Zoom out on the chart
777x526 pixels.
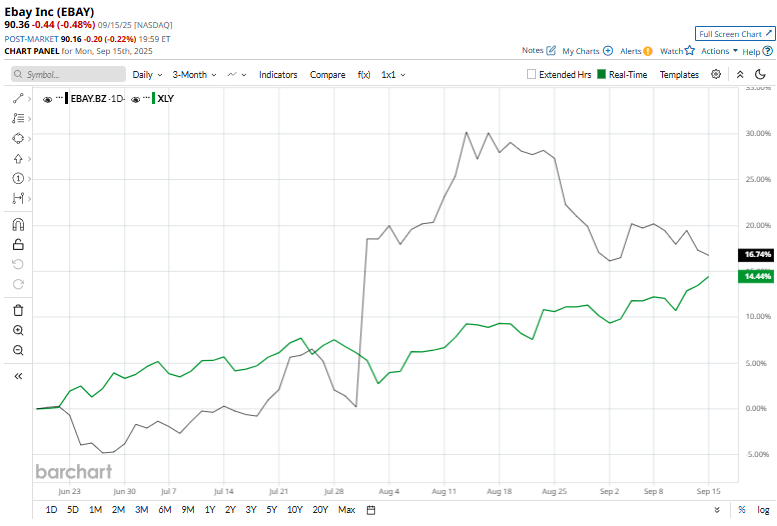tap(18, 350)
